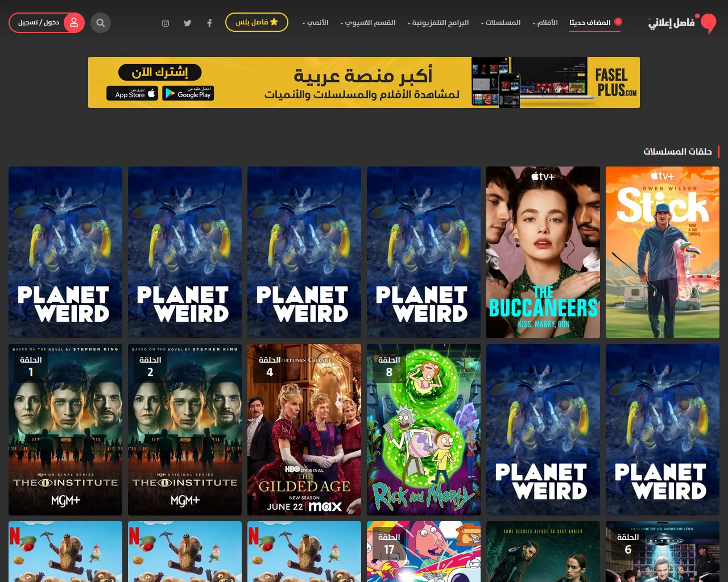728x582 pixels.
Task: Open the search magnifier icon
Action: coord(101,23)
